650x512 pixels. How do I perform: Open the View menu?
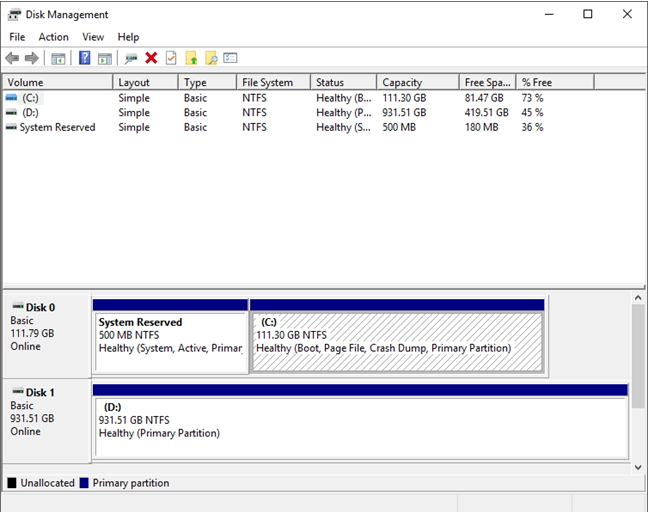coord(93,37)
